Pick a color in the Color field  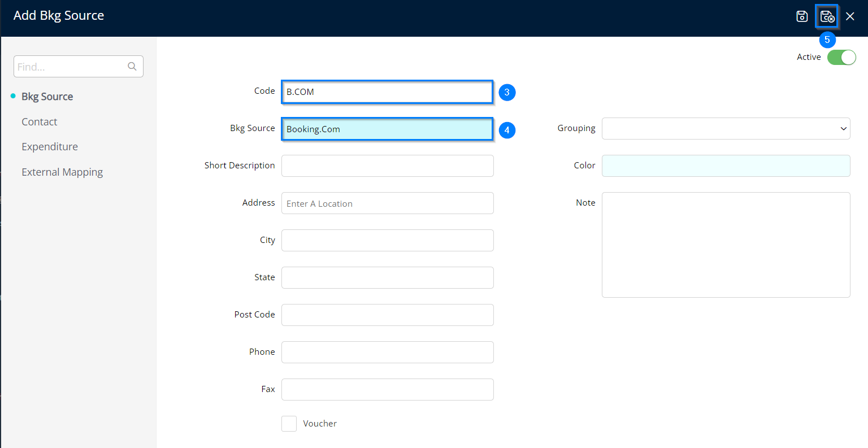point(726,166)
